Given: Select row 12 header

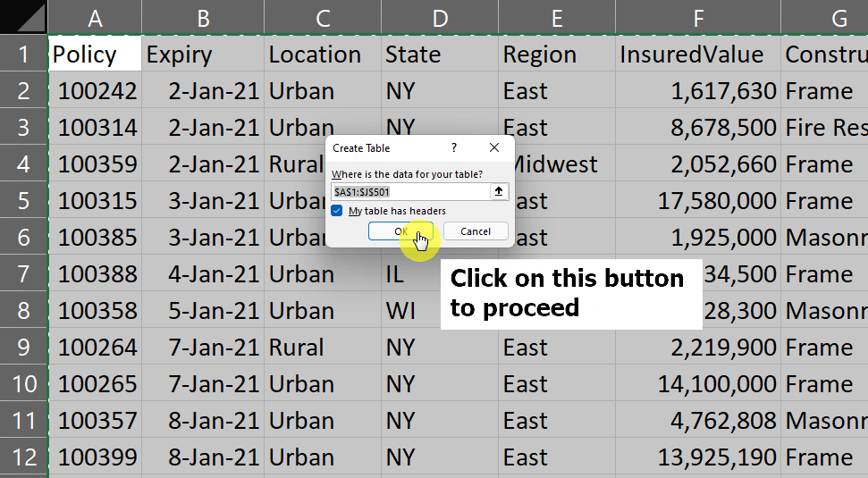Looking at the screenshot, I should (24, 457).
